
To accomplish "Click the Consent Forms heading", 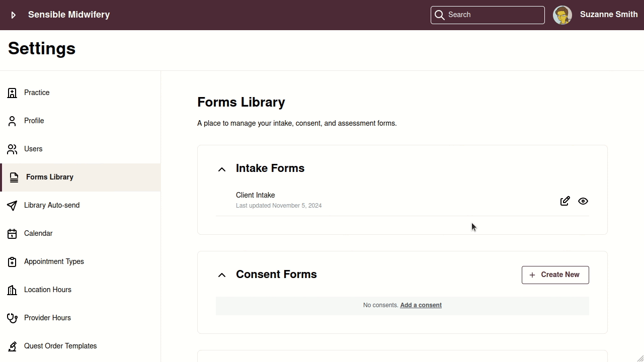I will coord(276,275).
